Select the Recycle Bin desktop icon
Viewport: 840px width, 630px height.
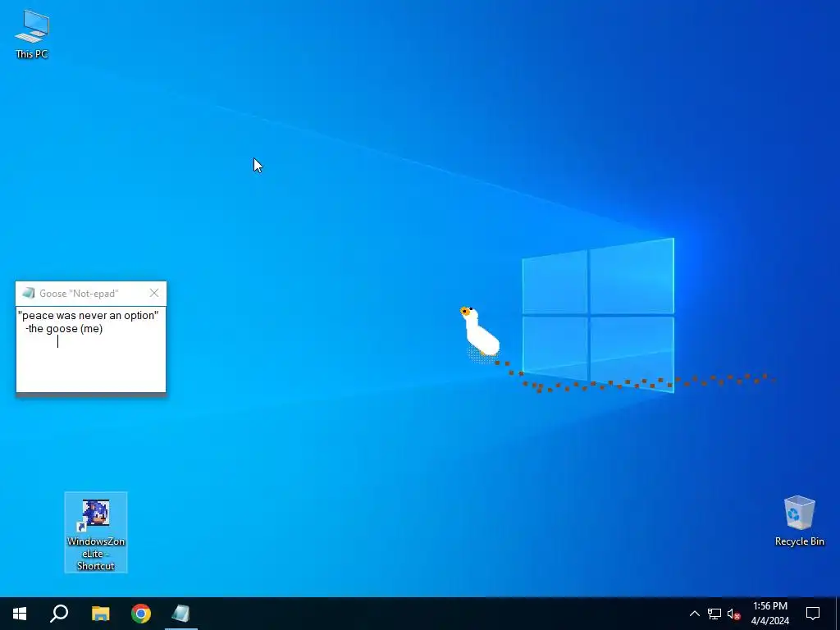coord(799,521)
